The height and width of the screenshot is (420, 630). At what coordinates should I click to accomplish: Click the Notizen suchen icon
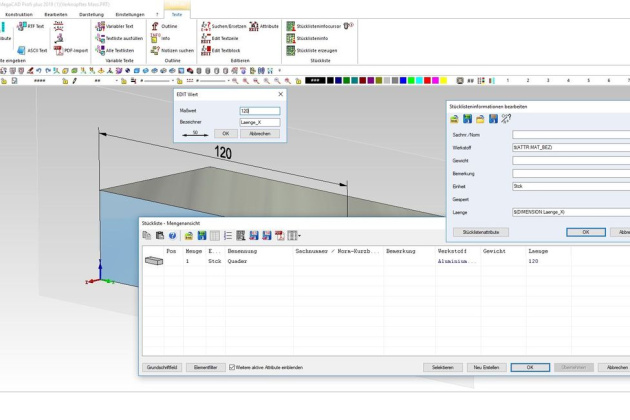click(156, 50)
